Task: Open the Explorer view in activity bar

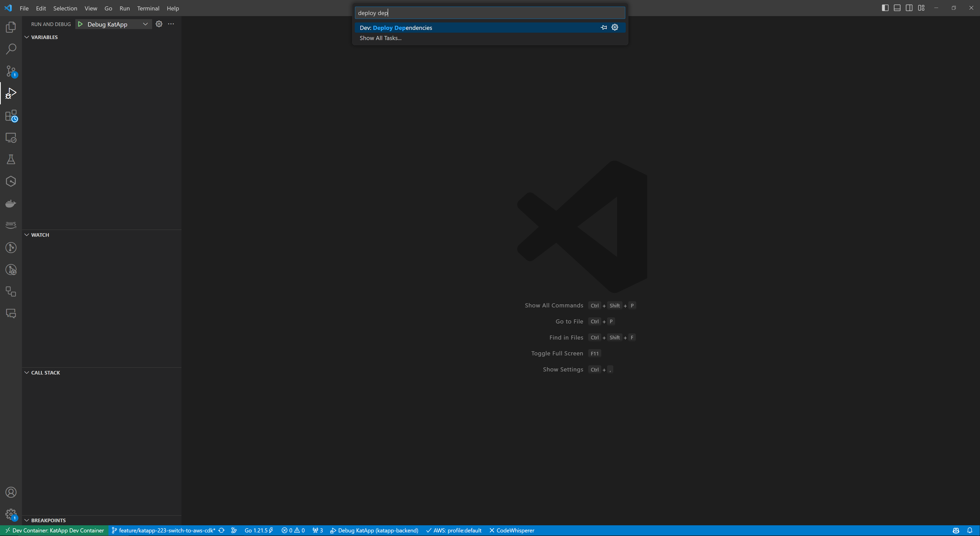Action: [x=11, y=27]
